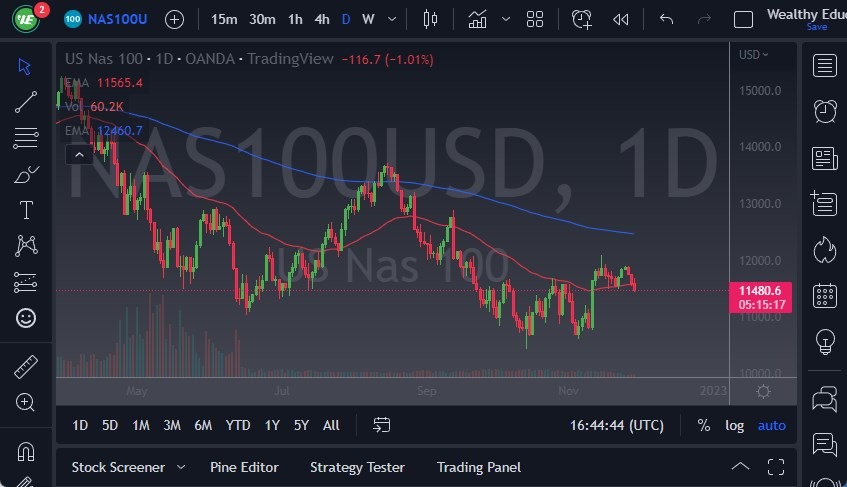Open the ideas lightbulb panel
The width and height of the screenshot is (847, 487).
(824, 341)
